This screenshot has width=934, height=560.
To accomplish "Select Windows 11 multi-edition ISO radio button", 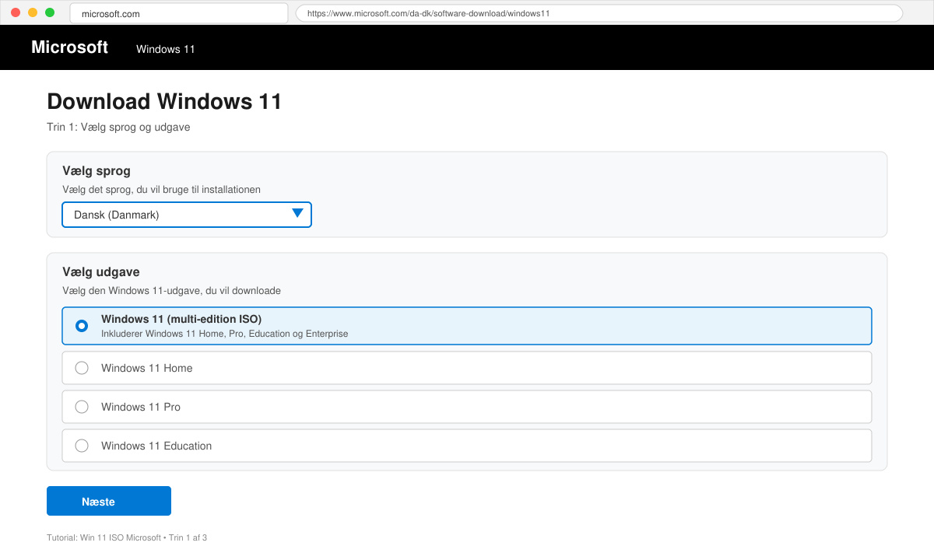I will coord(82,326).
